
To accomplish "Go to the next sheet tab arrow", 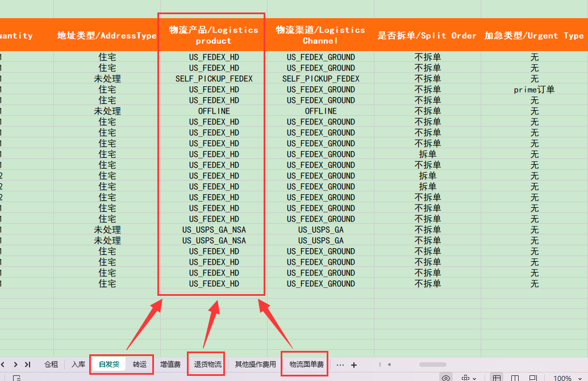I will (15, 364).
